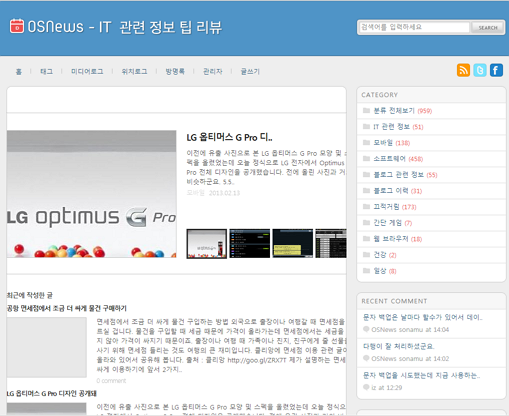Click comment bubble icon by iz at 12:29

(366, 387)
